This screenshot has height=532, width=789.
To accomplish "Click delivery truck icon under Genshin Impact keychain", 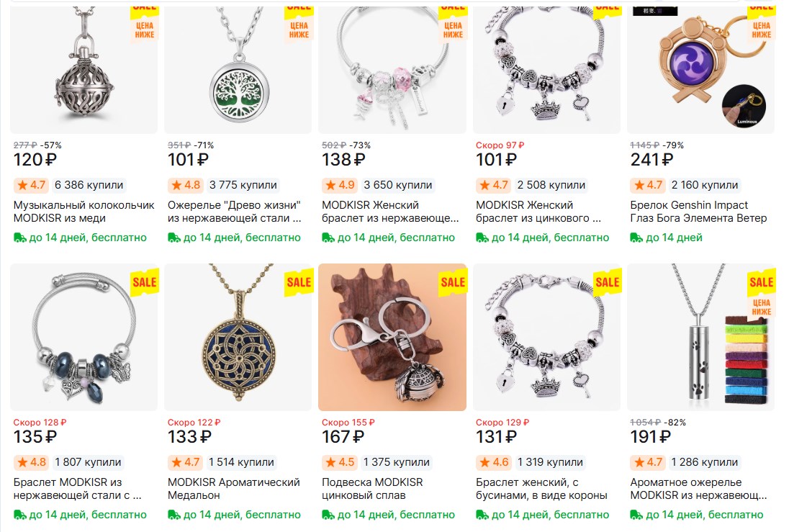I will (636, 238).
